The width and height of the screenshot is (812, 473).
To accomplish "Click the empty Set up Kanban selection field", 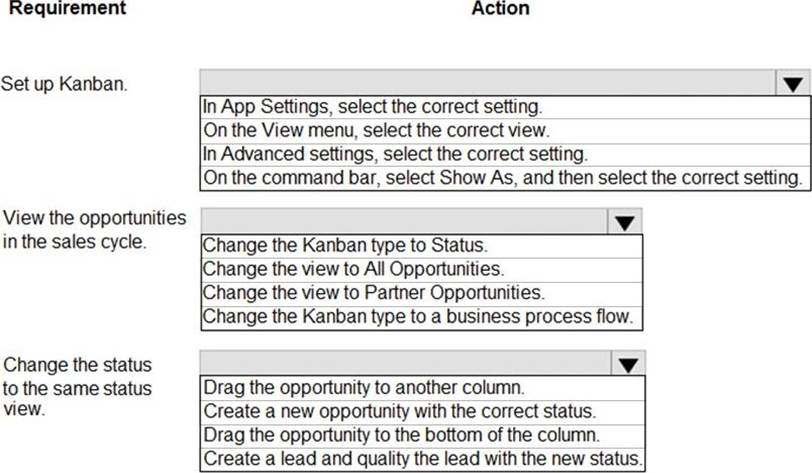I will click(488, 83).
